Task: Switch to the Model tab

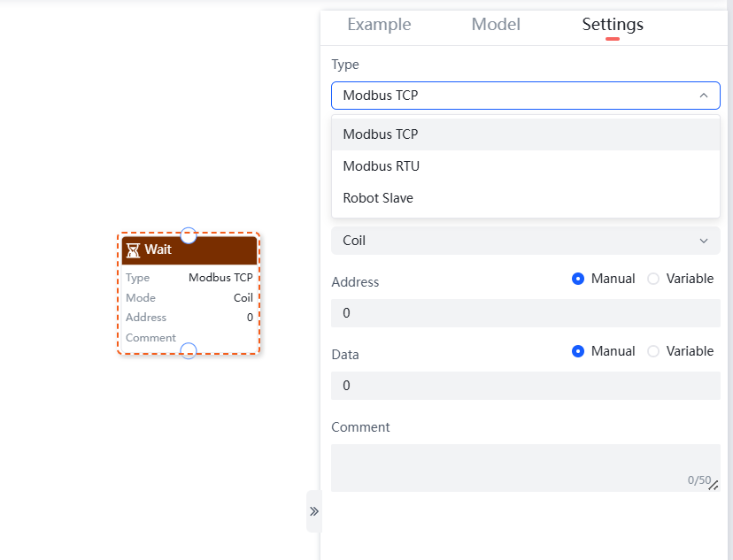Action: tap(496, 25)
